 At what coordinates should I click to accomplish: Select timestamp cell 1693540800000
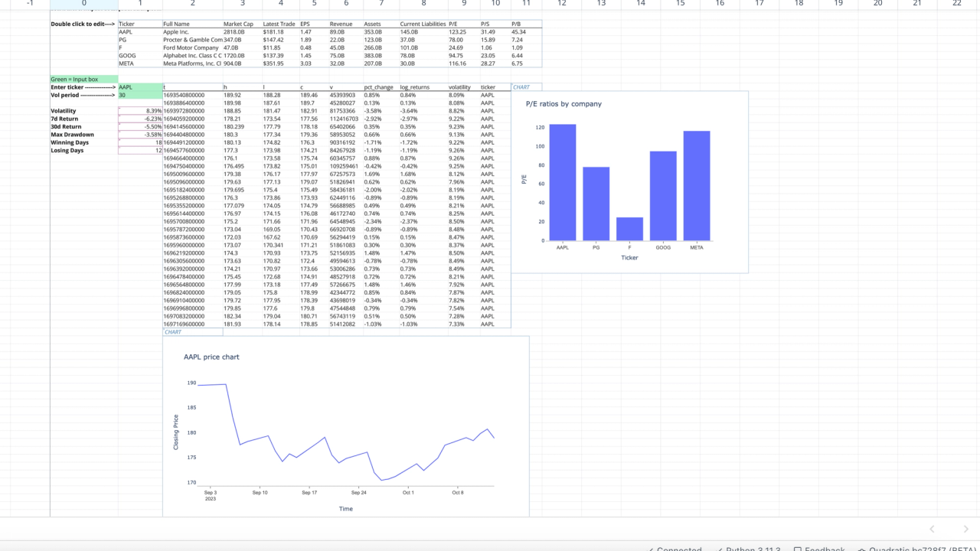pyautogui.click(x=192, y=95)
